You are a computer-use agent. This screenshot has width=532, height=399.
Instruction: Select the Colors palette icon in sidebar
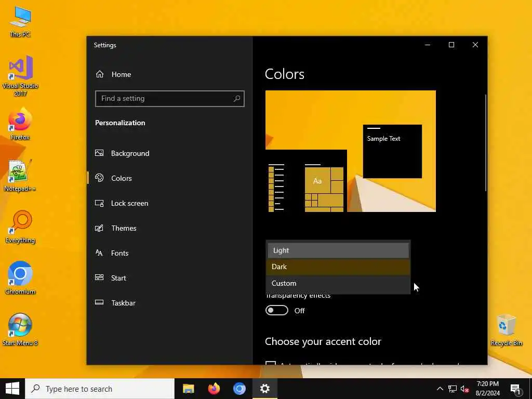click(99, 178)
